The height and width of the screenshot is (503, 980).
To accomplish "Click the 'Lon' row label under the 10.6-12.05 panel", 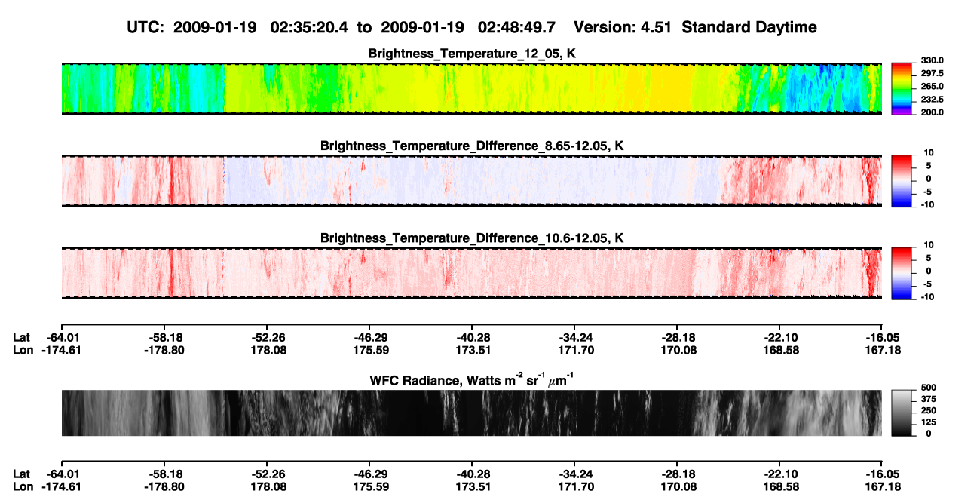I will tap(23, 350).
